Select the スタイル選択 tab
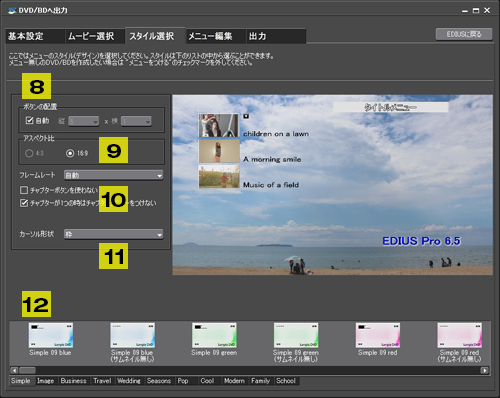Screen dimensions: 500x398 (155, 36)
